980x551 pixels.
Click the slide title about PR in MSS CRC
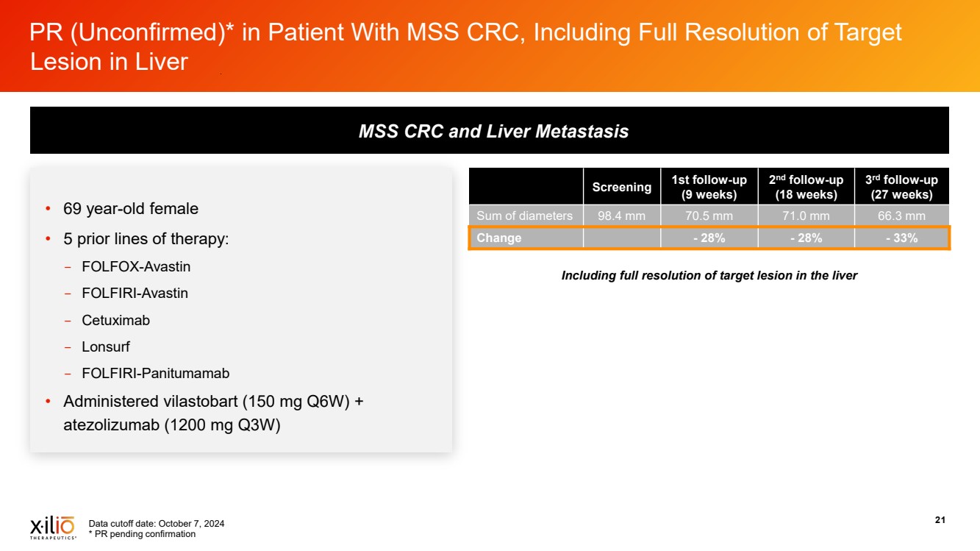click(x=465, y=46)
